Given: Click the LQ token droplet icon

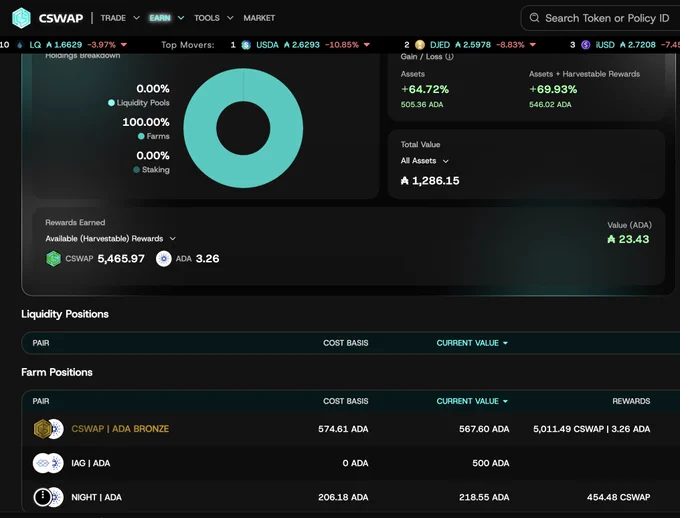Looking at the screenshot, I should tap(20, 45).
